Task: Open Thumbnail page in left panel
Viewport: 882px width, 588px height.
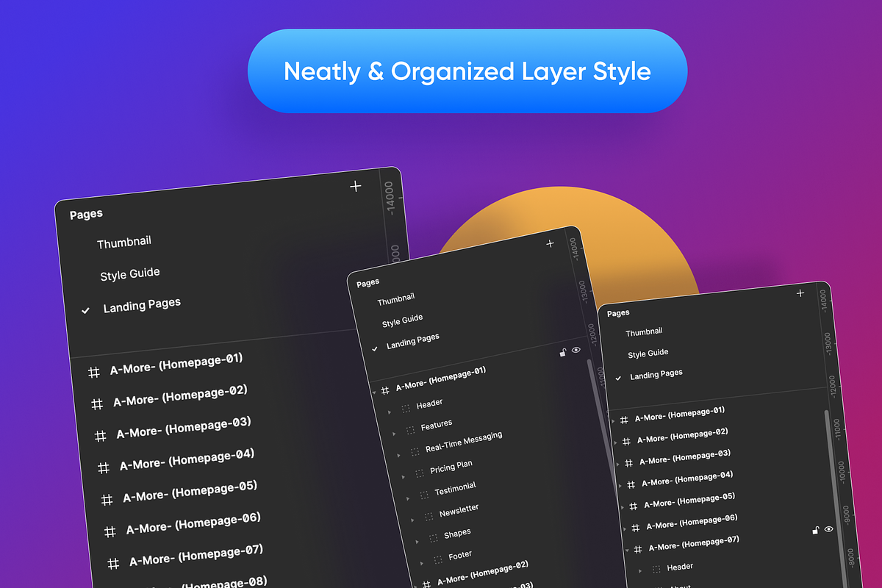Action: (124, 242)
